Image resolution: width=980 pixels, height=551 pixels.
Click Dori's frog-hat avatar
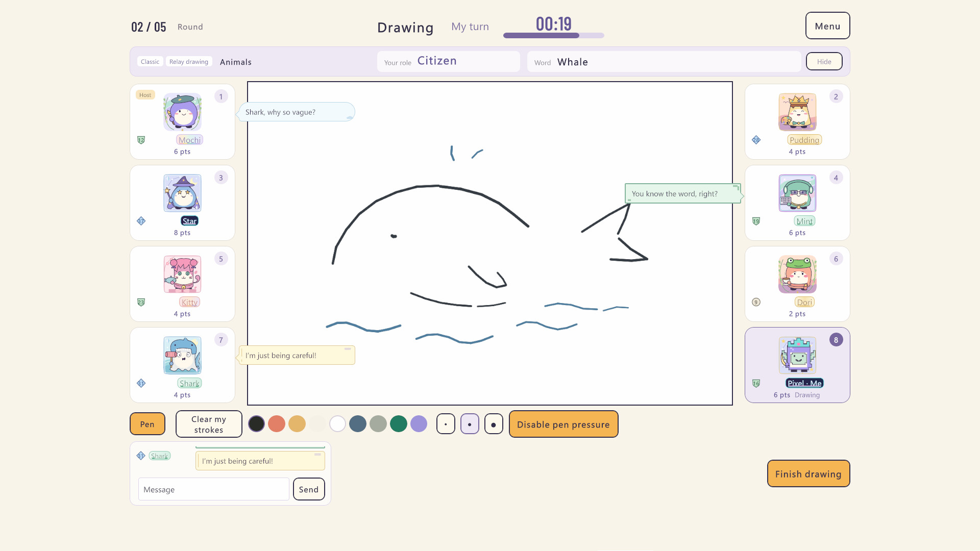coord(797,274)
